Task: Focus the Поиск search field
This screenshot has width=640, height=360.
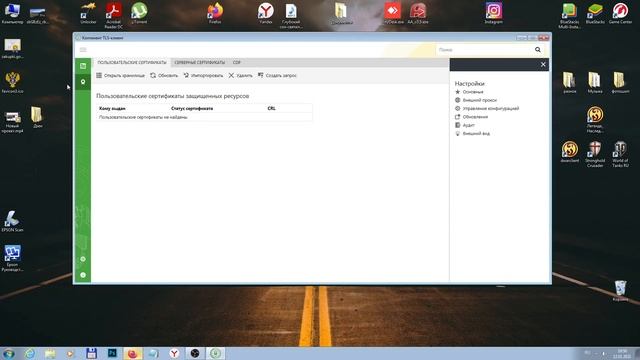Action: coord(484,50)
